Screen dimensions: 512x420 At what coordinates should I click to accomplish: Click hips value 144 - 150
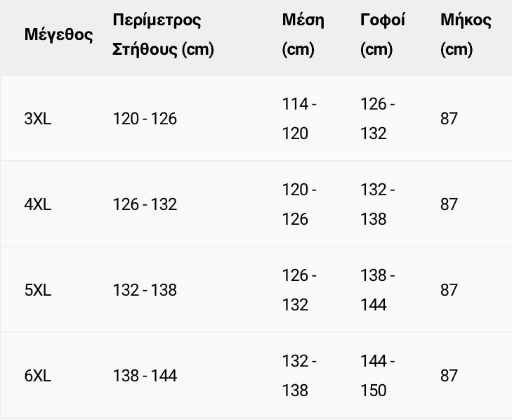(x=378, y=376)
